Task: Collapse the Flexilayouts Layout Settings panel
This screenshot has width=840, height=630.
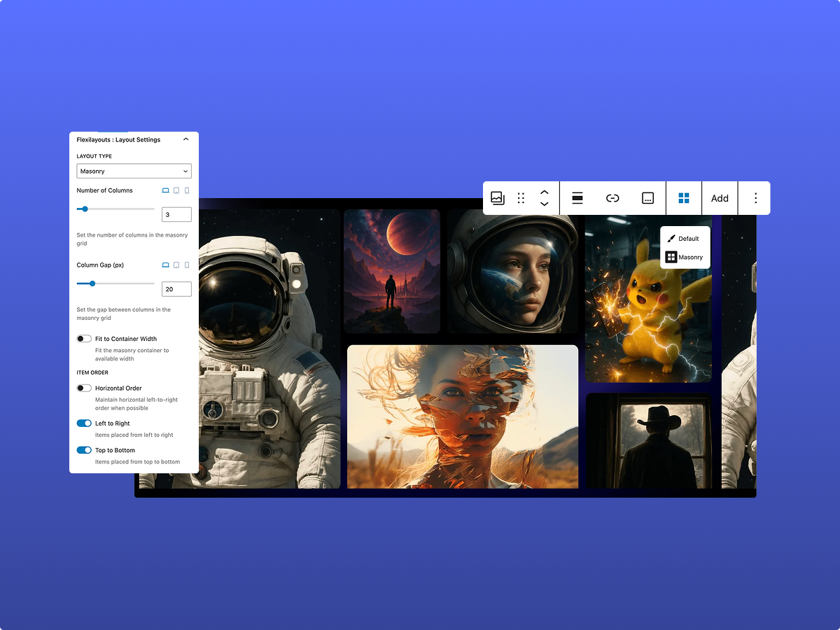Action: (185, 139)
